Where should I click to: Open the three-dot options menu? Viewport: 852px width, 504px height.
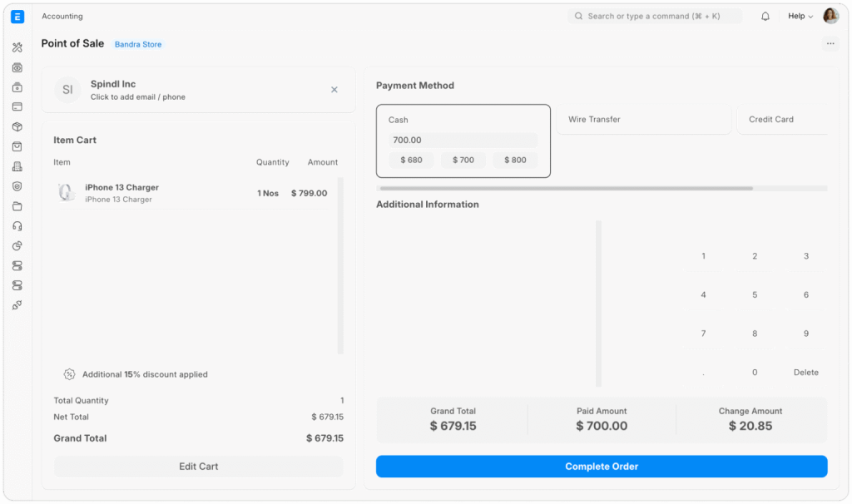(830, 44)
